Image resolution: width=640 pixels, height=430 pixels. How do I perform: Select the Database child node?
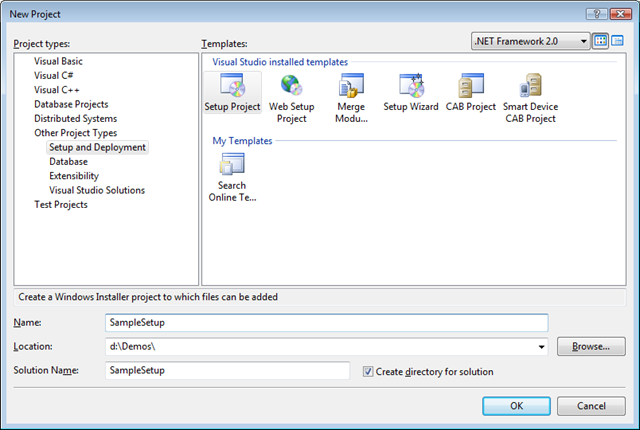[x=68, y=162]
